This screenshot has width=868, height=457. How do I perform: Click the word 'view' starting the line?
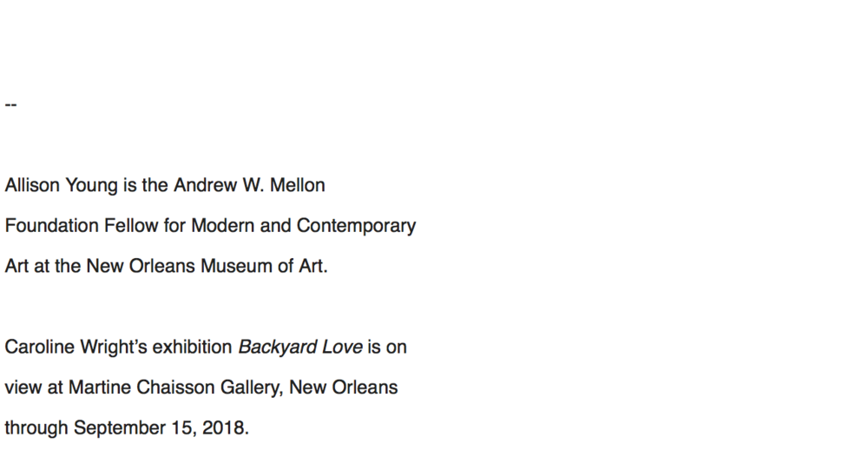click(23, 387)
